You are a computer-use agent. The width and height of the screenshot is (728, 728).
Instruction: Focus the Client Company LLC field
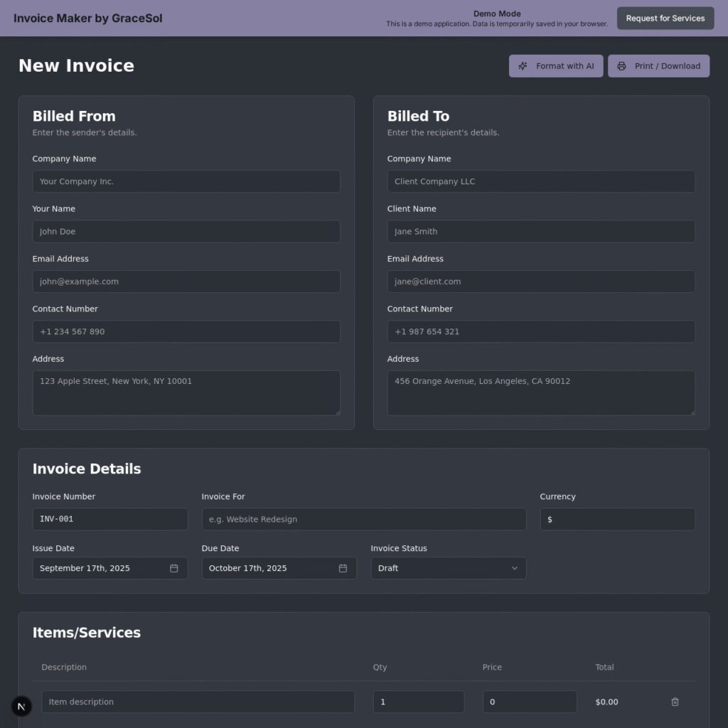coord(541,181)
